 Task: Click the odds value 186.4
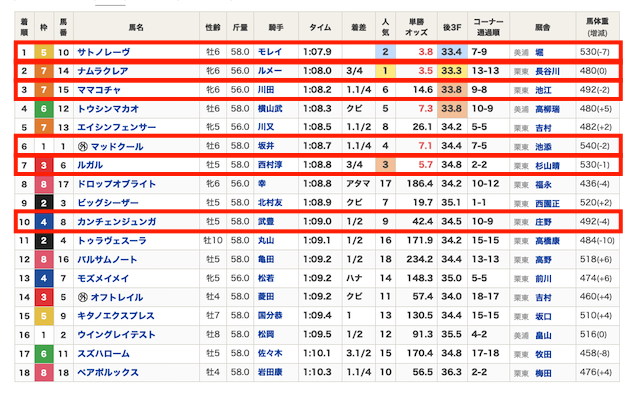click(x=420, y=184)
